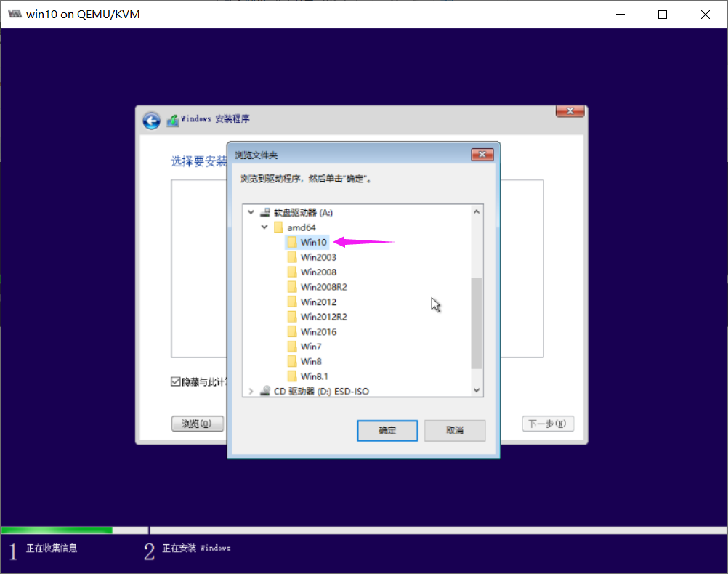Viewport: 728px width, 574px height.
Task: Click the QEMU/KVM window title icon
Action: (x=15, y=14)
